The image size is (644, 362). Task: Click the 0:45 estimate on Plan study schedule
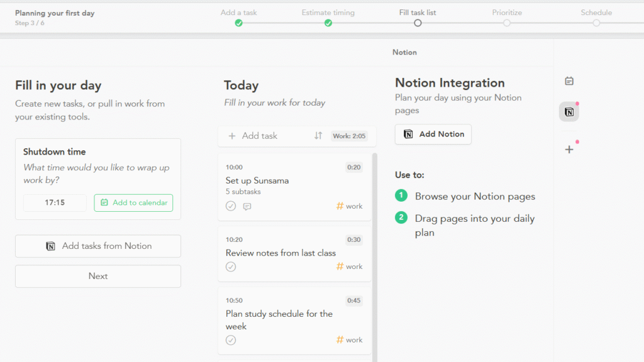(x=353, y=300)
